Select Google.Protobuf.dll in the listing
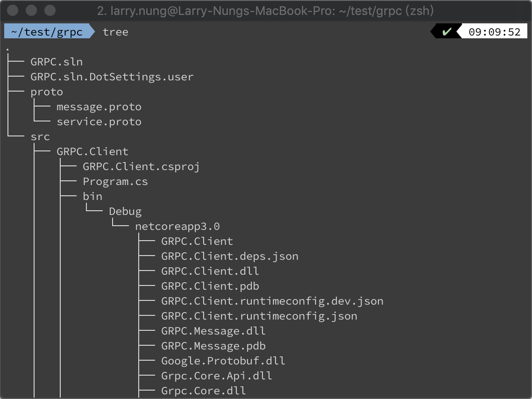Screen dimensions: 532x399 coord(223,361)
